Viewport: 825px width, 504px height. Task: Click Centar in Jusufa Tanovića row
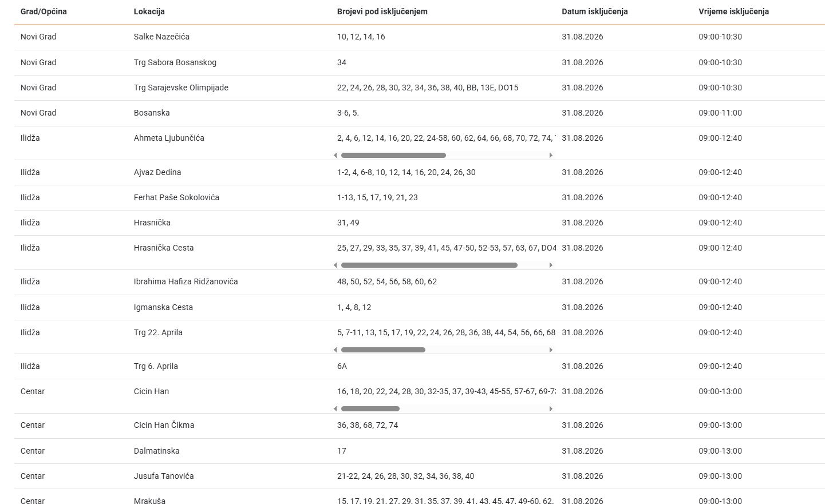point(33,476)
